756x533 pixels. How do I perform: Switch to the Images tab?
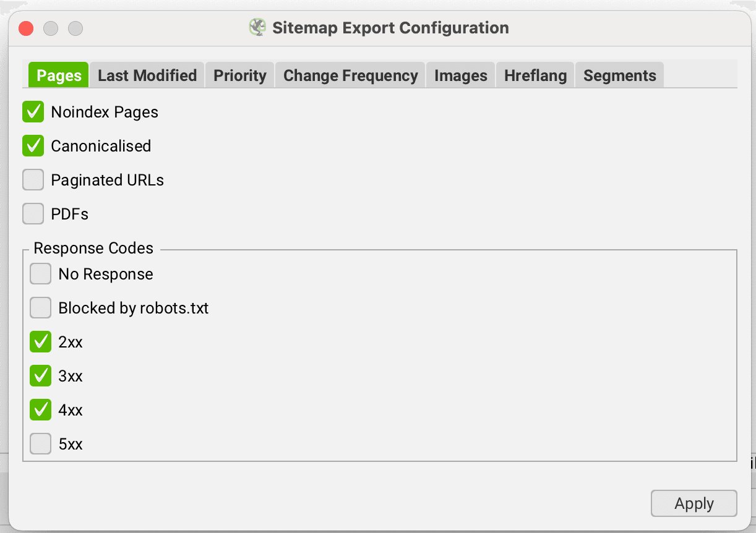[x=460, y=75]
